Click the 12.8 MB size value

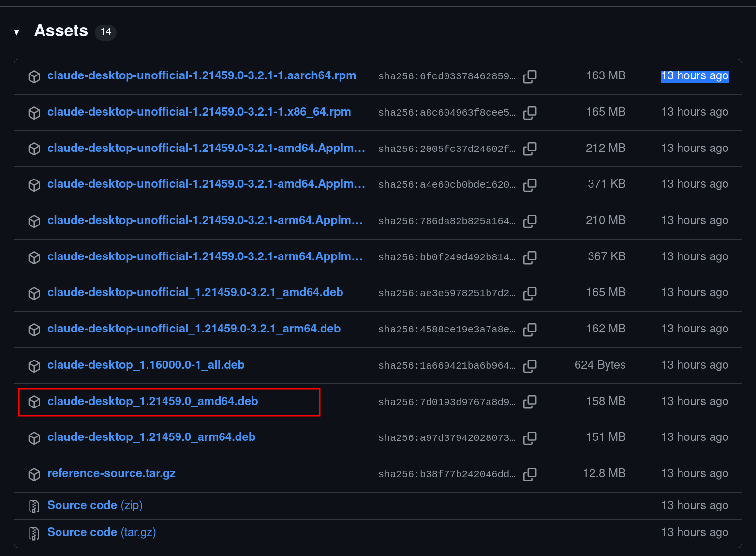coord(604,473)
